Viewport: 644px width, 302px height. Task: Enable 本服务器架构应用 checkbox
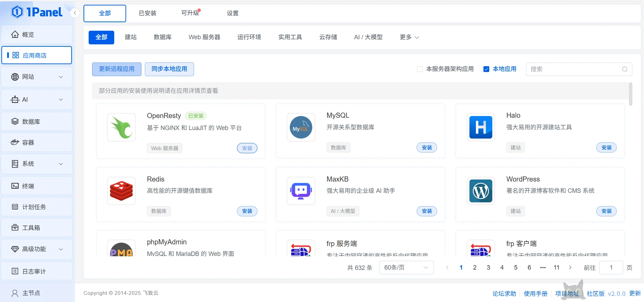tap(420, 69)
